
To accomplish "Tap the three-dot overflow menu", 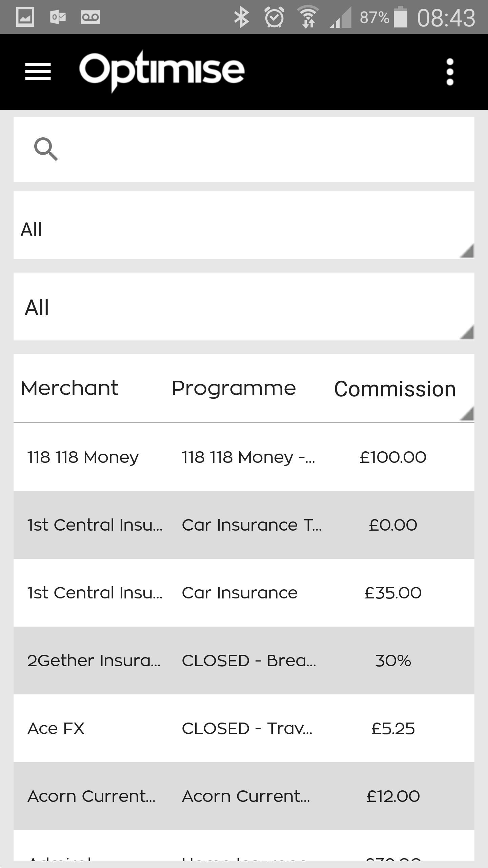I will click(450, 72).
